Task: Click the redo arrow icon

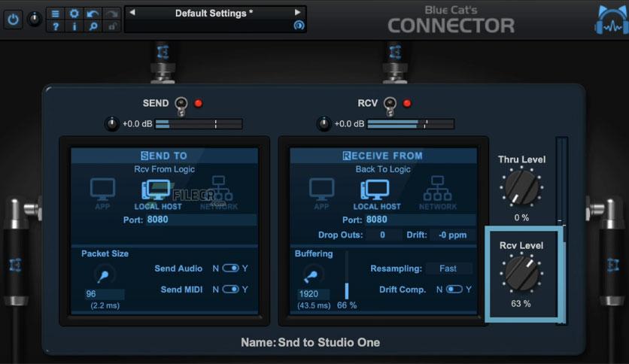Action: [x=112, y=14]
